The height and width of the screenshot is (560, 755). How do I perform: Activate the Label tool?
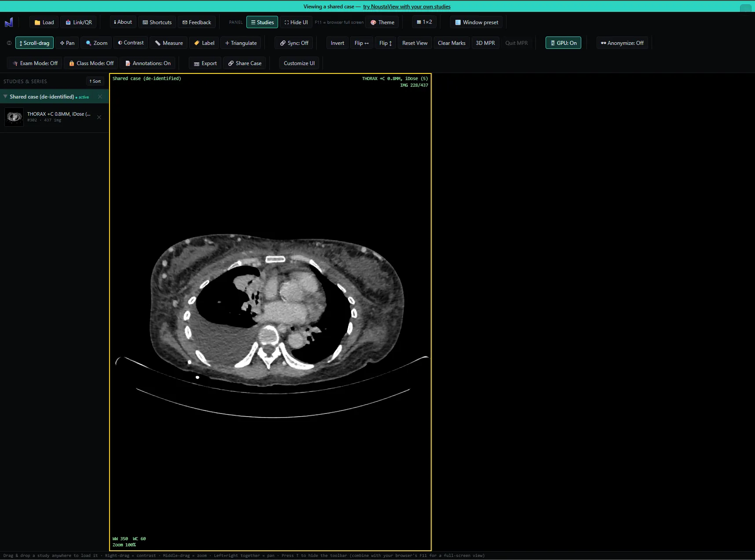point(204,43)
